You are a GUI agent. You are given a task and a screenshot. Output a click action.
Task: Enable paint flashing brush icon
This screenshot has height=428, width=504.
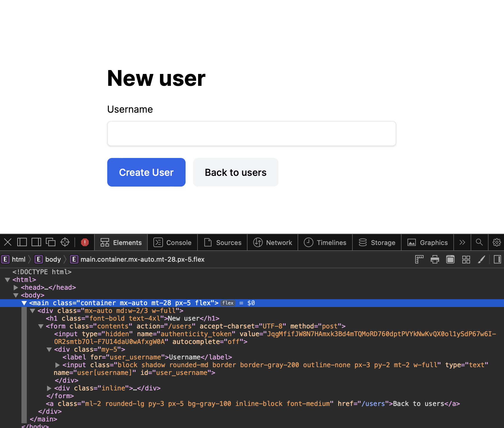click(x=481, y=260)
